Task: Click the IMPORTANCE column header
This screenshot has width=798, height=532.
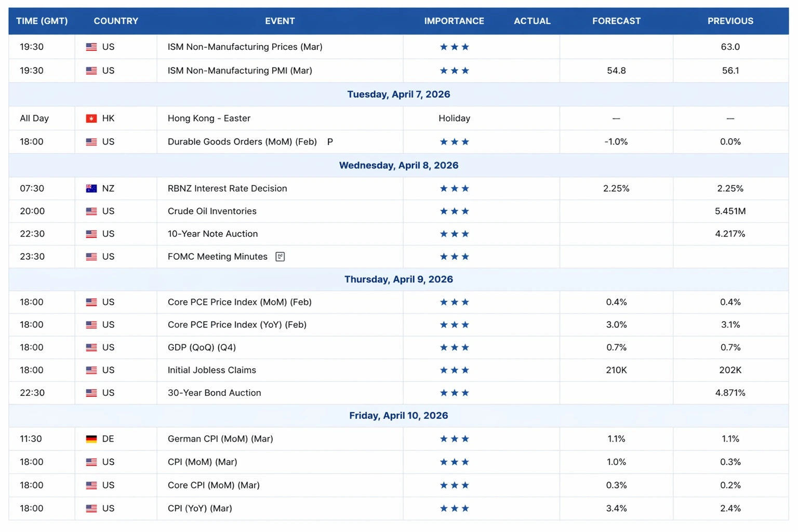Action: (x=454, y=21)
